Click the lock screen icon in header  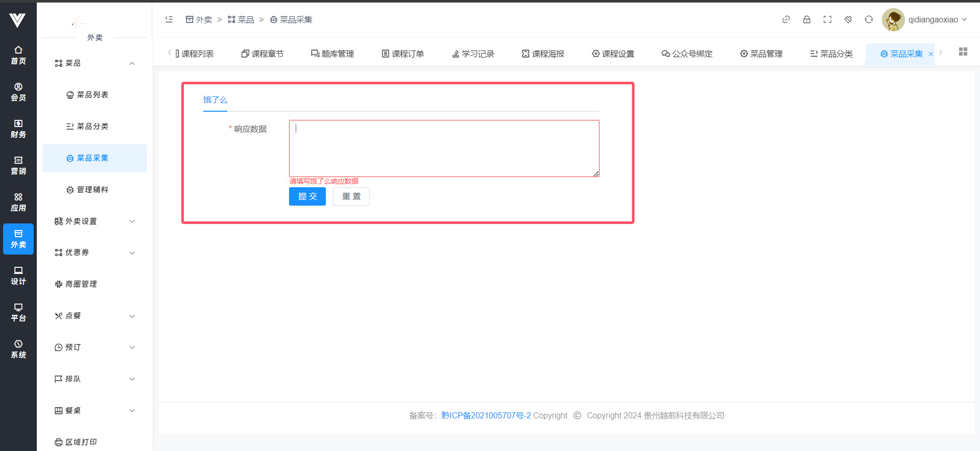[x=806, y=19]
